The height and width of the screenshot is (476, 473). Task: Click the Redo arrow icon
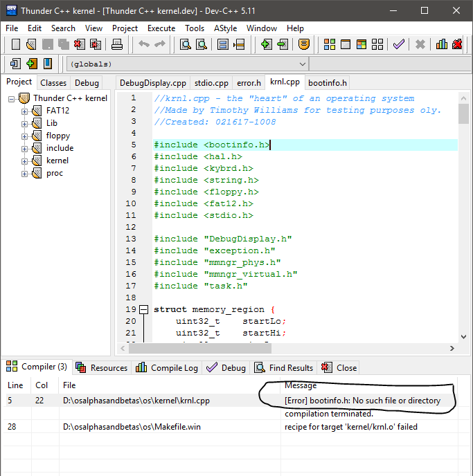click(x=160, y=44)
